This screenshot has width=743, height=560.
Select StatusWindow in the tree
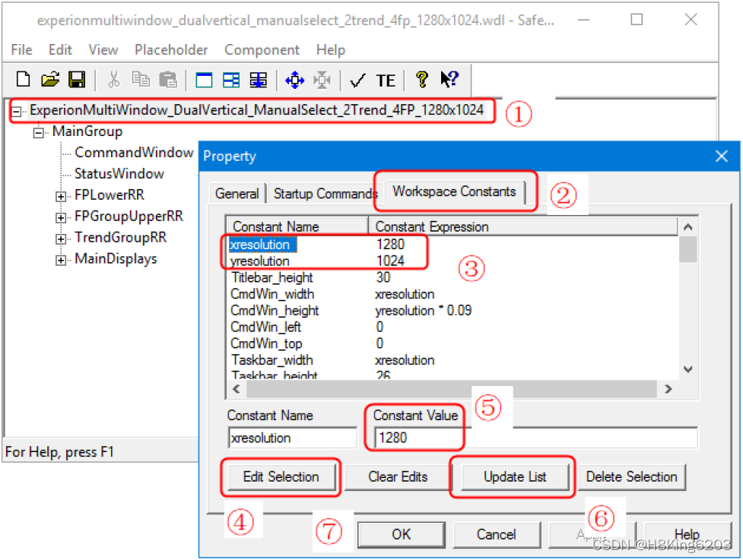tap(119, 174)
